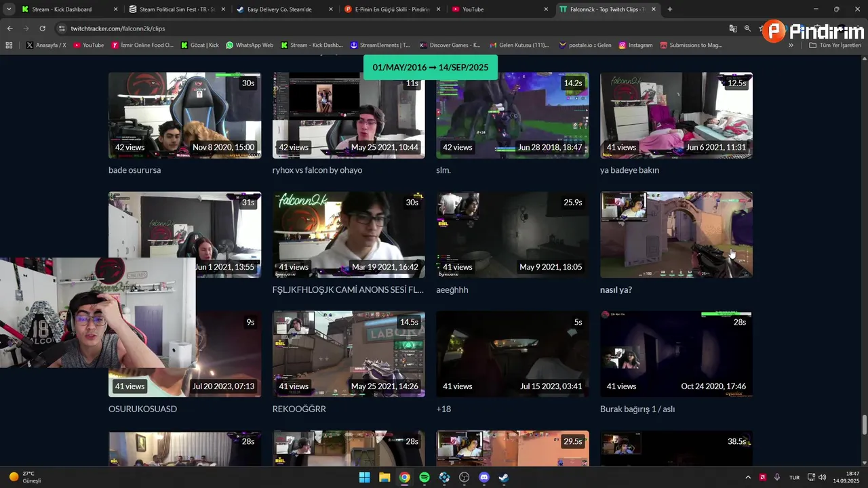Screen dimensions: 868x488
Task: Open the 'ya badeye bakın' title link
Action: pyautogui.click(x=629, y=170)
